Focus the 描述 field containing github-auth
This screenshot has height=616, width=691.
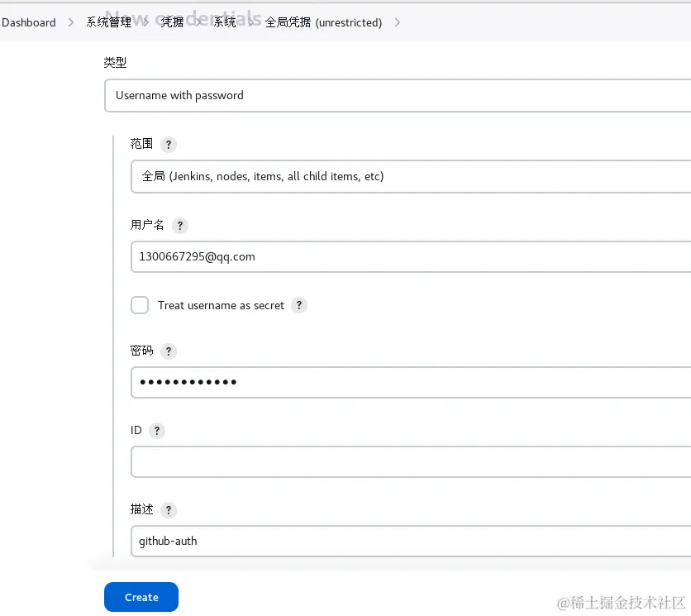click(411, 541)
